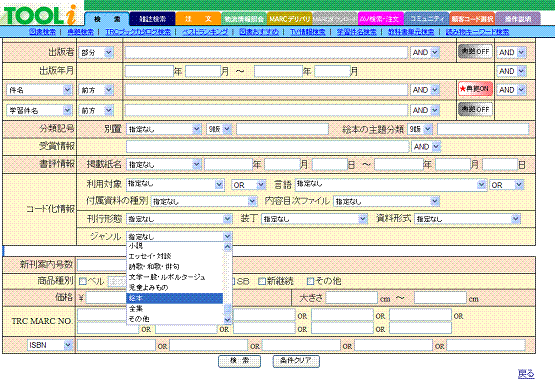555x383 pixels.
Task: Open the orange 注文 tab
Action: [x=198, y=19]
